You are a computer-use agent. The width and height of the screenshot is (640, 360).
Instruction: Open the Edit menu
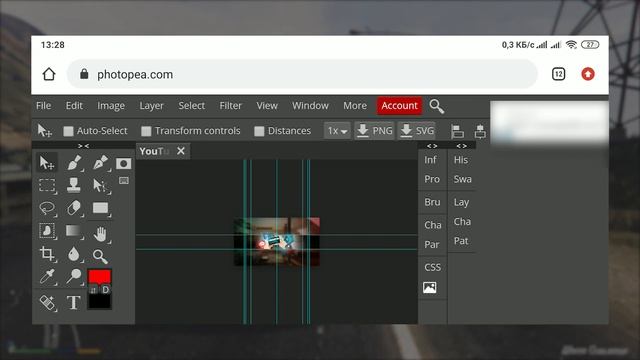pos(74,106)
